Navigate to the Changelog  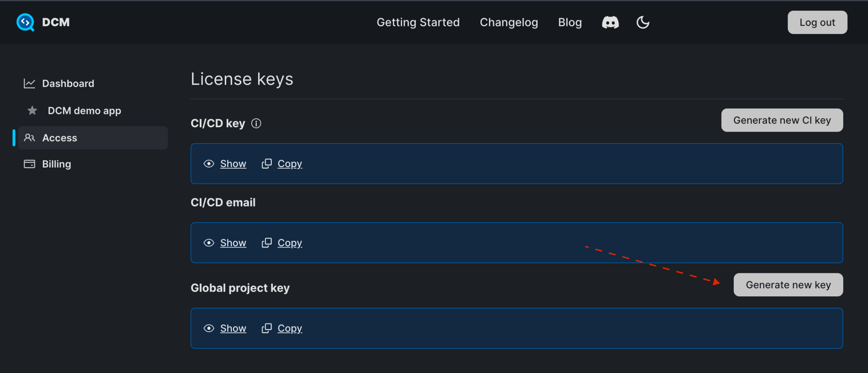(x=509, y=22)
